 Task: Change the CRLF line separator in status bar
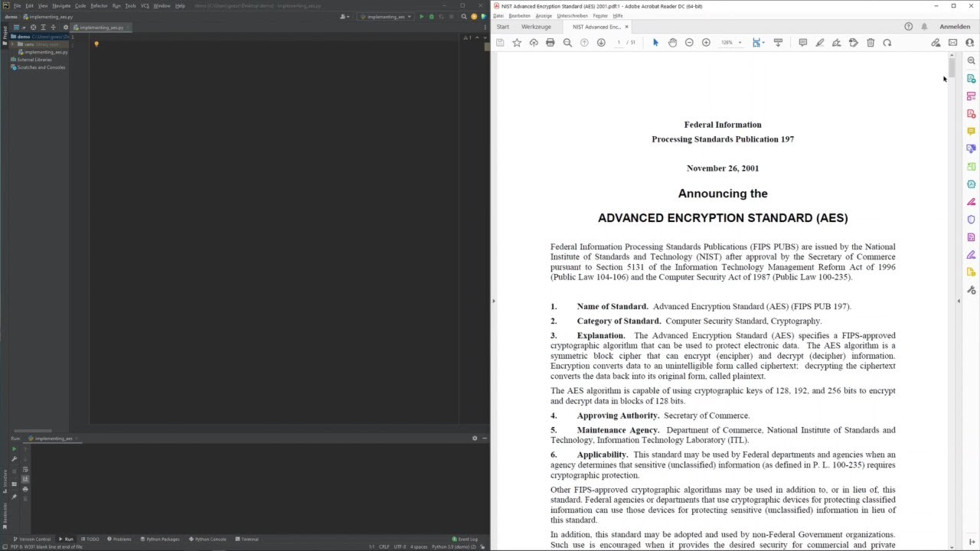tap(384, 546)
